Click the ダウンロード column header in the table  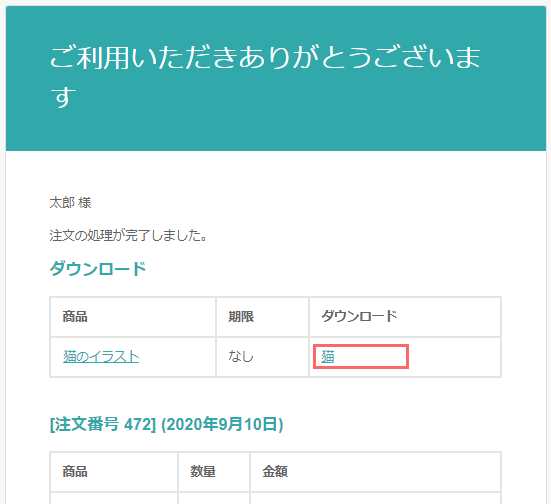[x=359, y=316]
